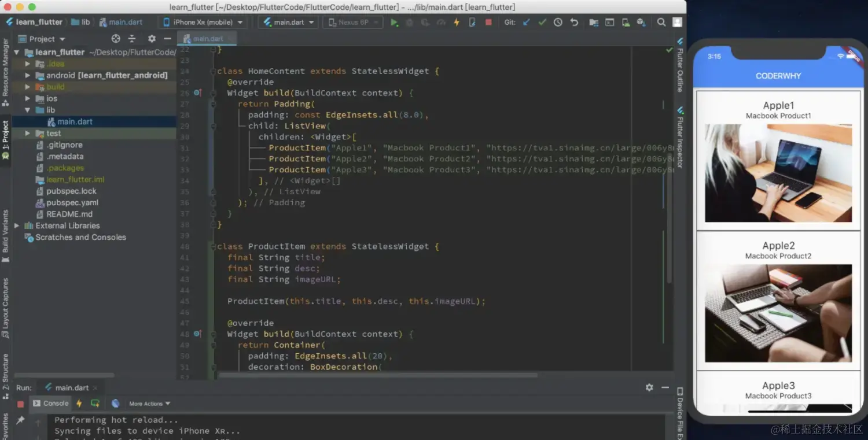Collapse the lib folder arrow
Screen dimensions: 868x440
(27, 110)
